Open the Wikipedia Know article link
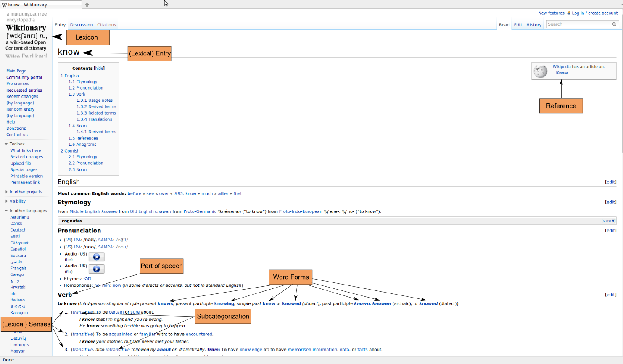623x364 pixels. click(x=562, y=73)
